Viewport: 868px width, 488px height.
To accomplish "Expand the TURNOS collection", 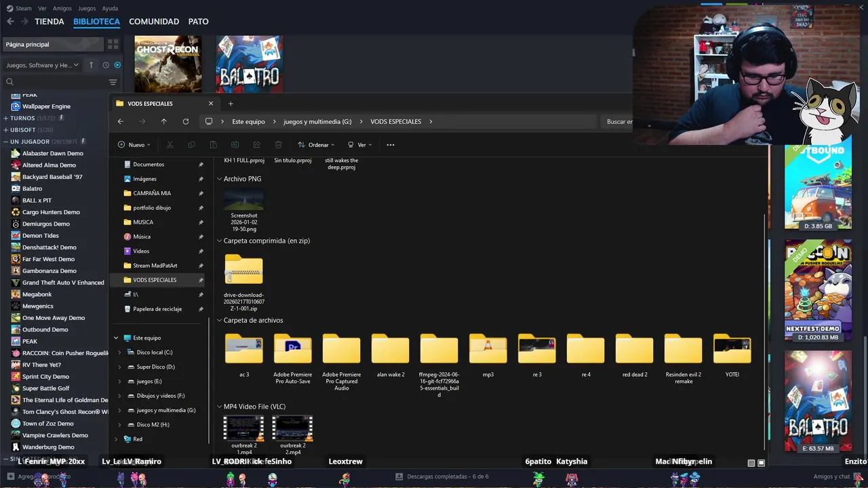I will 5,118.
